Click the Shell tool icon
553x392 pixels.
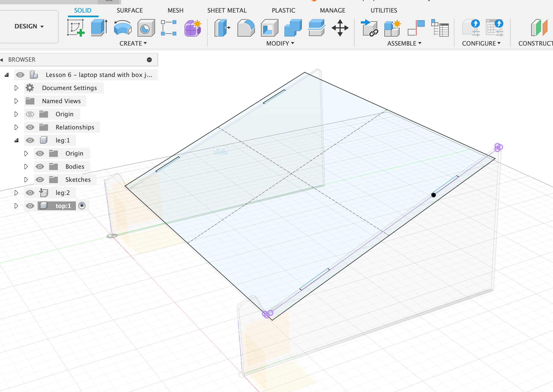click(269, 28)
